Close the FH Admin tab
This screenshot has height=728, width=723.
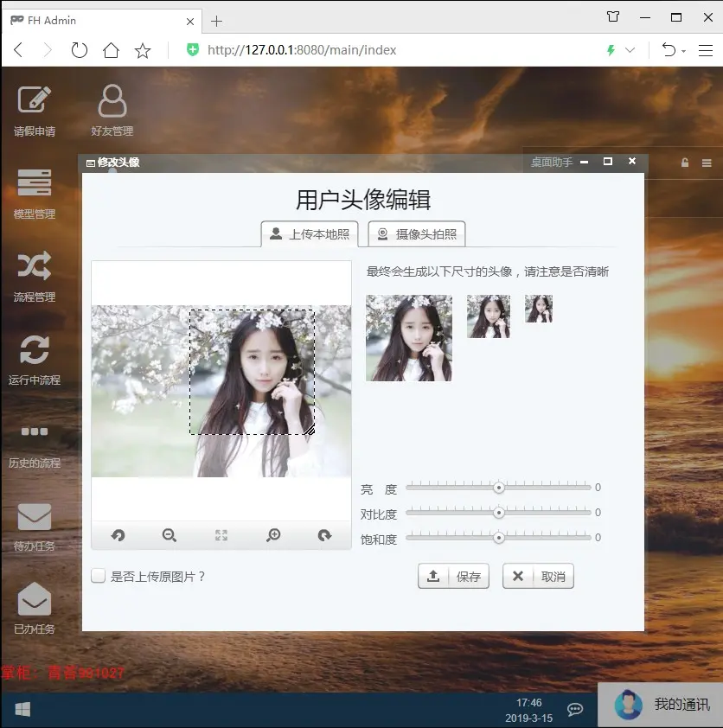pyautogui.click(x=190, y=22)
